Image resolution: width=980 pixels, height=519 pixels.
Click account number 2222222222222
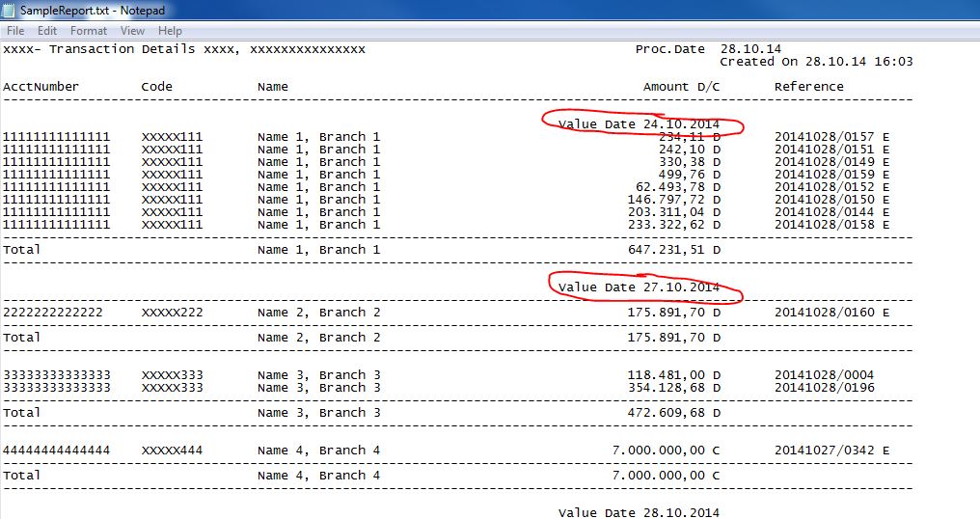52,313
